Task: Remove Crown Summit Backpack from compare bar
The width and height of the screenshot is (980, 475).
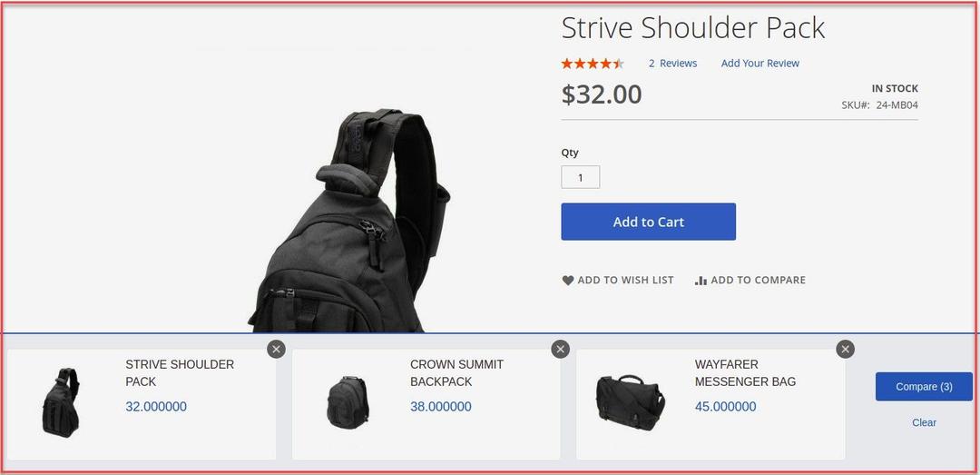Action: click(x=561, y=349)
